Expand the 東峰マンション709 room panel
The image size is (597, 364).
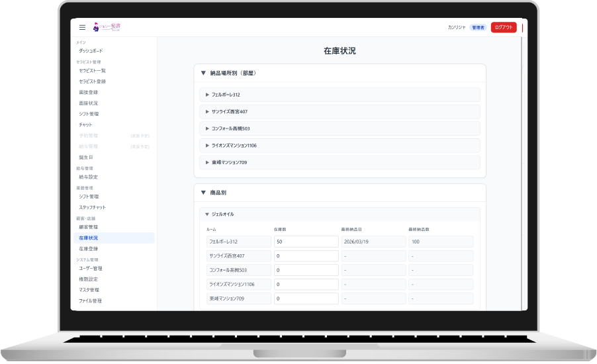tap(340, 163)
